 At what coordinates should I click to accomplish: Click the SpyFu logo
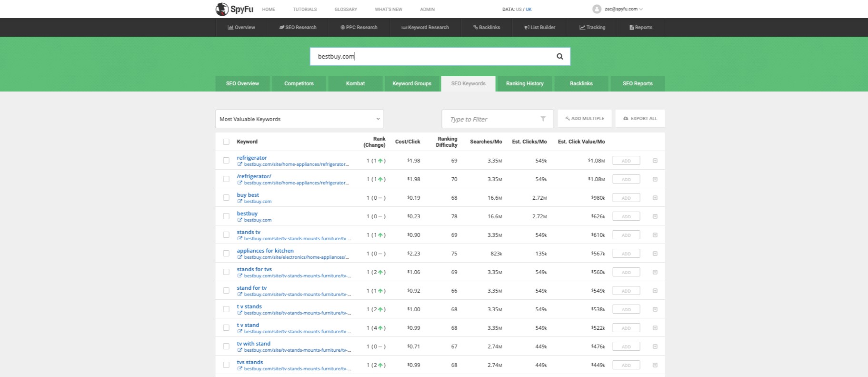click(x=234, y=9)
